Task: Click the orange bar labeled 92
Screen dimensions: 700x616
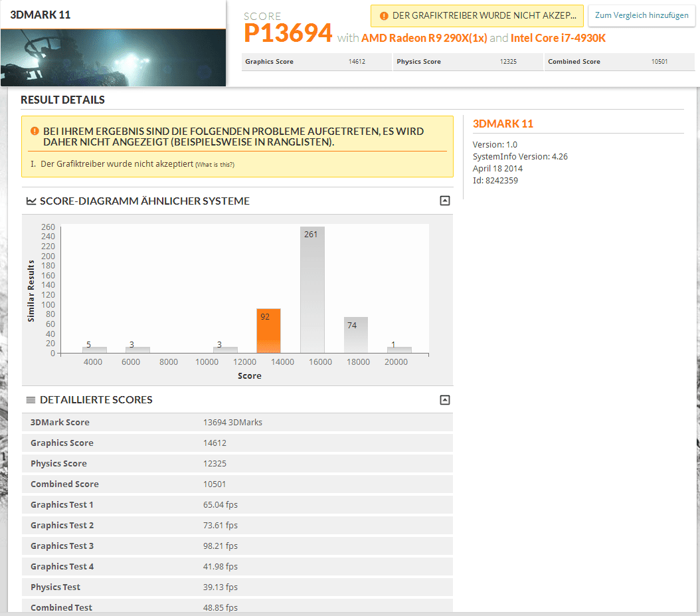Action: tap(269, 330)
